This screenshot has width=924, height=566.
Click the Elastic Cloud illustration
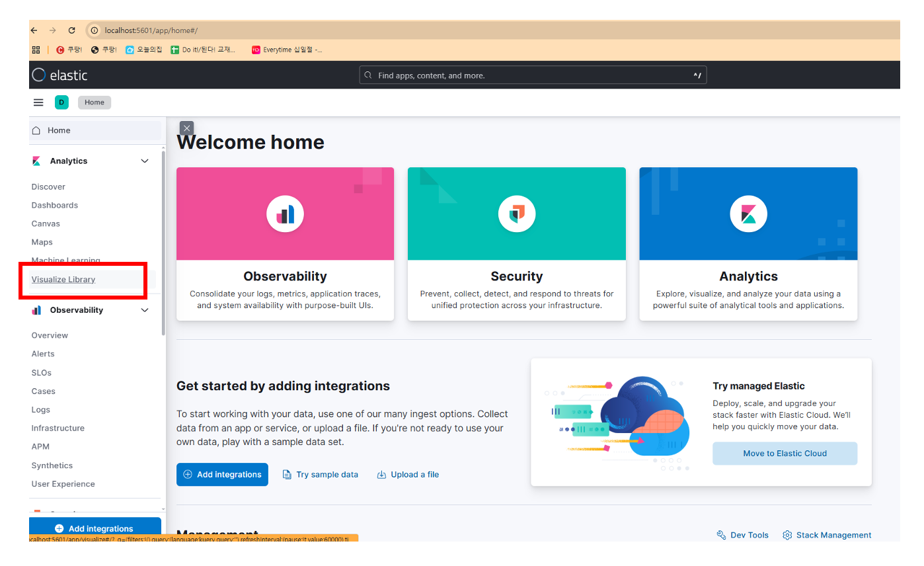617,423
